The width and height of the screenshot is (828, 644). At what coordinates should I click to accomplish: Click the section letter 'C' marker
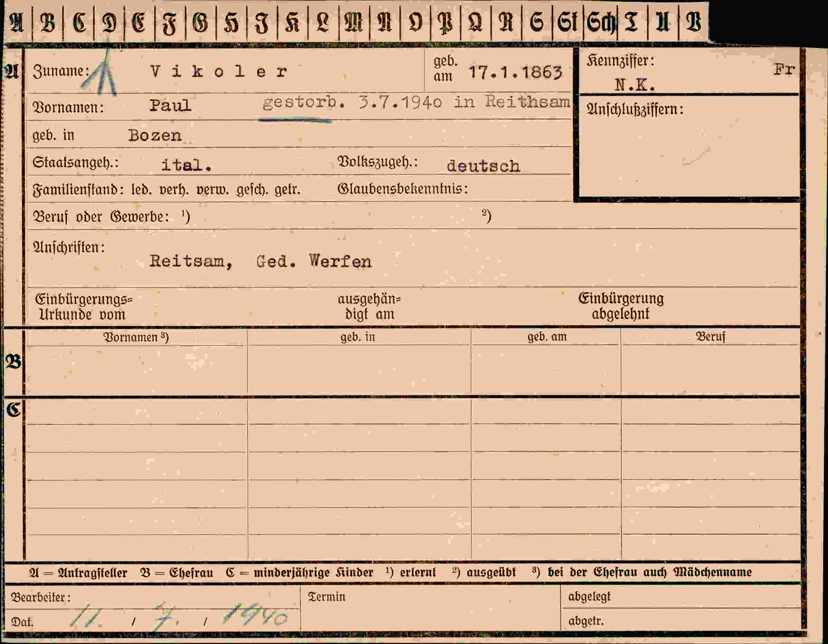[x=13, y=410]
